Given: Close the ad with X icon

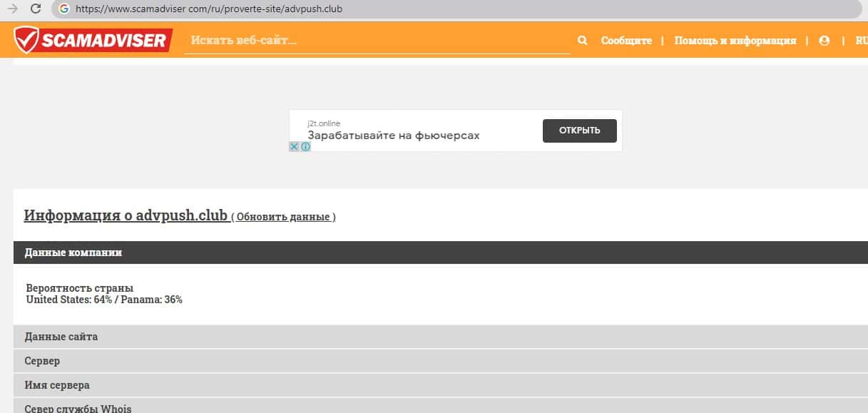Looking at the screenshot, I should 294,146.
